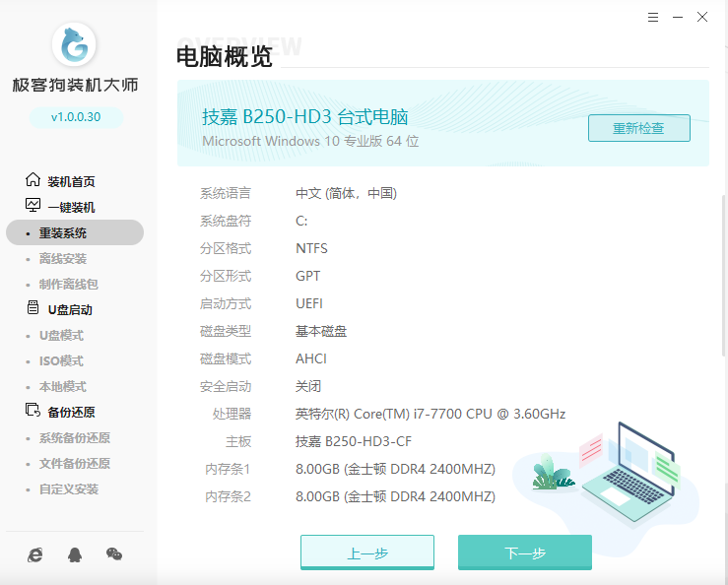Viewport: 728px width, 585px height.
Task: Click the 分区格式 value NTFS
Action: coord(311,248)
